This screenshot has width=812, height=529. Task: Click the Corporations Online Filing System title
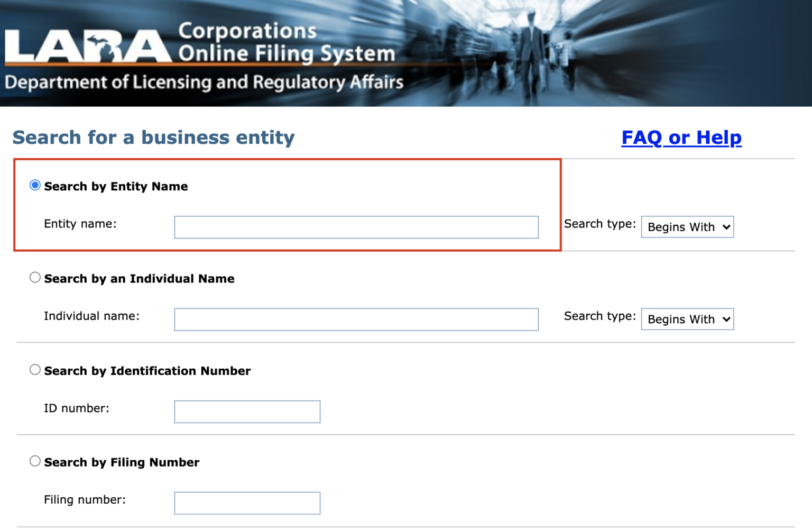point(286,42)
